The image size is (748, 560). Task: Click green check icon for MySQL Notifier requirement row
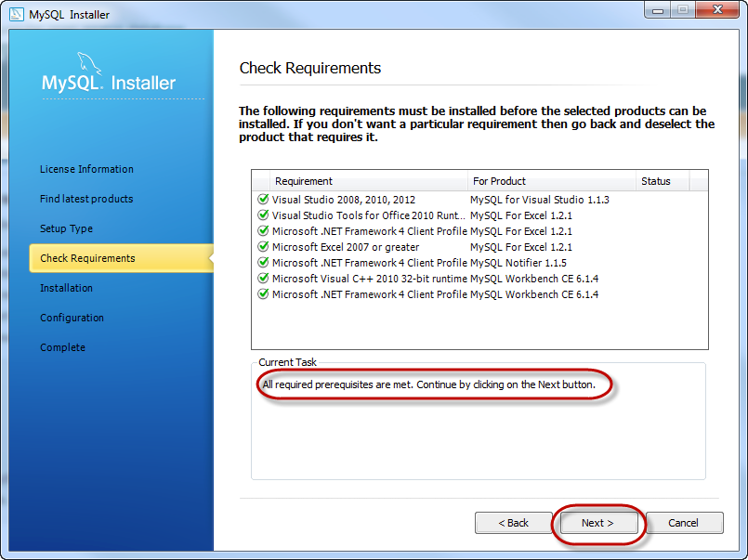pyautogui.click(x=263, y=263)
